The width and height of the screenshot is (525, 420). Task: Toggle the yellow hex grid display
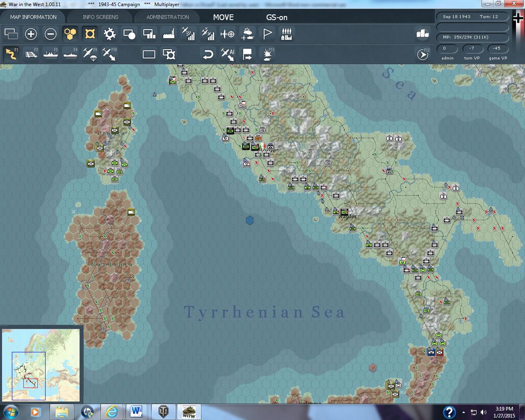(x=70, y=34)
